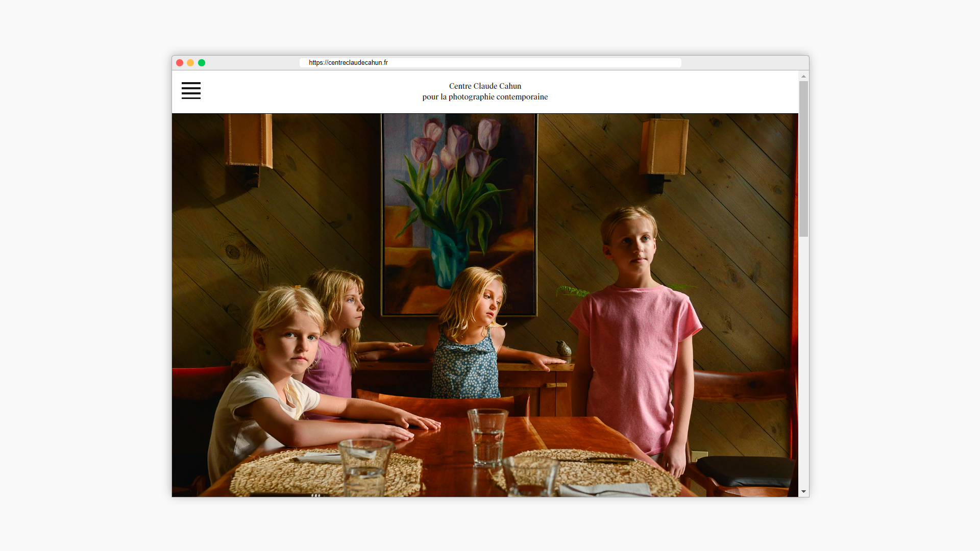Click the 'Centre Claude Cahun' site title
Image resolution: width=980 pixels, height=551 pixels.
point(485,86)
